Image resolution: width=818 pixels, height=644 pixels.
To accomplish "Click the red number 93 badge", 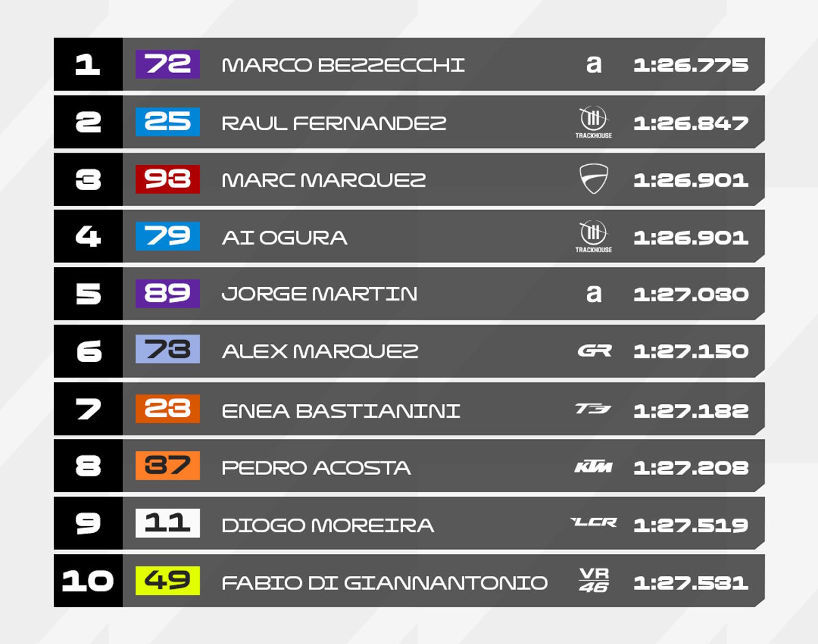I will click(168, 179).
